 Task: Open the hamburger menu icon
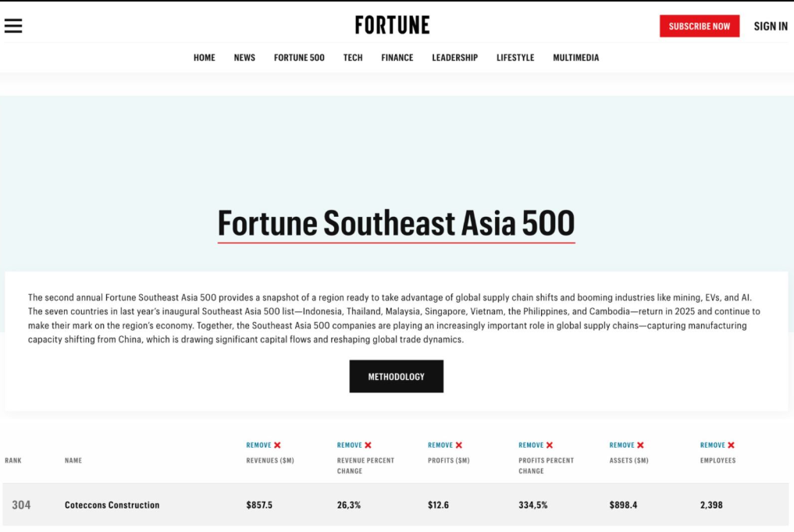click(x=13, y=26)
